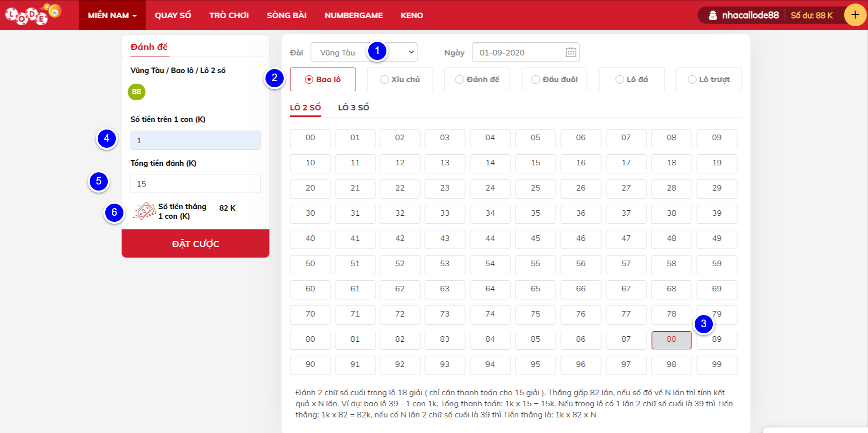This screenshot has width=868, height=433.
Task: Click the ĐẶT CƯỢC button
Action: (x=195, y=243)
